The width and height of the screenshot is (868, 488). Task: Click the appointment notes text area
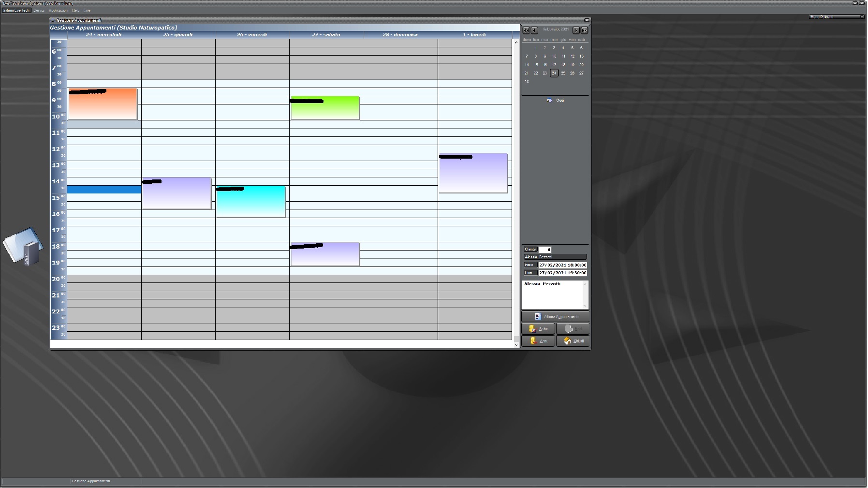(552, 294)
